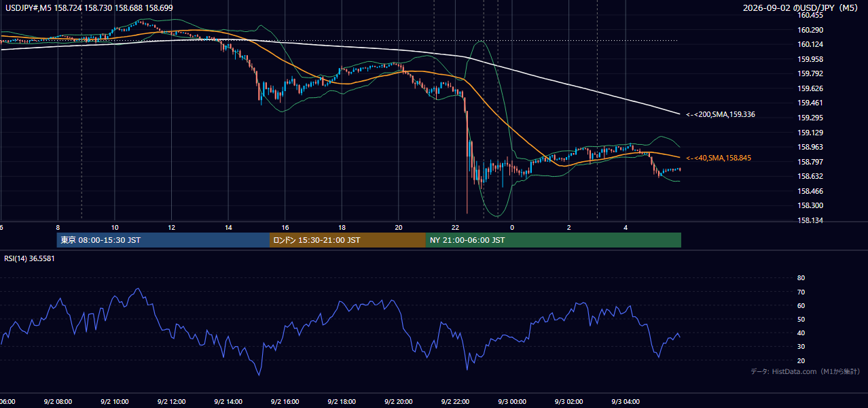This screenshot has height=408, width=868.
Task: Click price axis value 160.290
Action: (x=810, y=30)
